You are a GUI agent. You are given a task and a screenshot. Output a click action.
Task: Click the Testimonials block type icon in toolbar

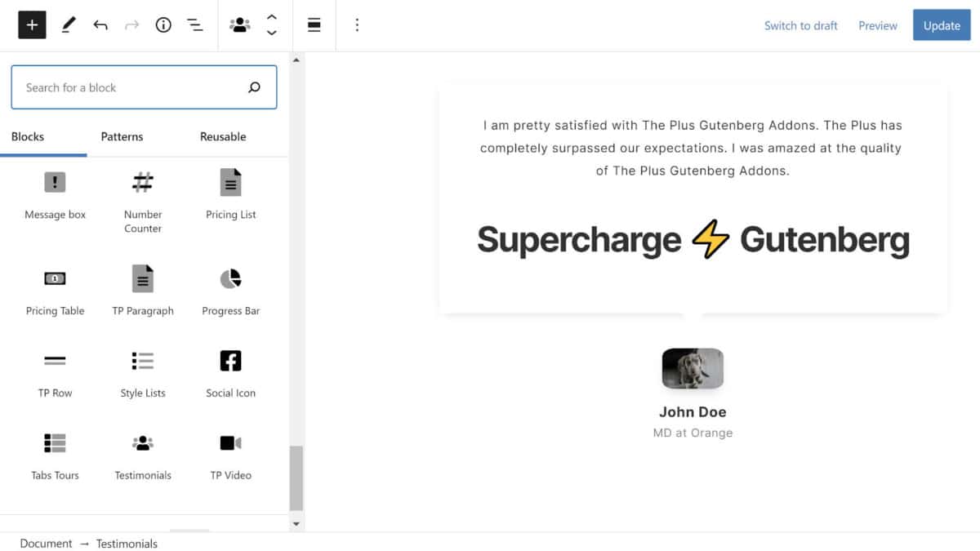click(x=239, y=25)
